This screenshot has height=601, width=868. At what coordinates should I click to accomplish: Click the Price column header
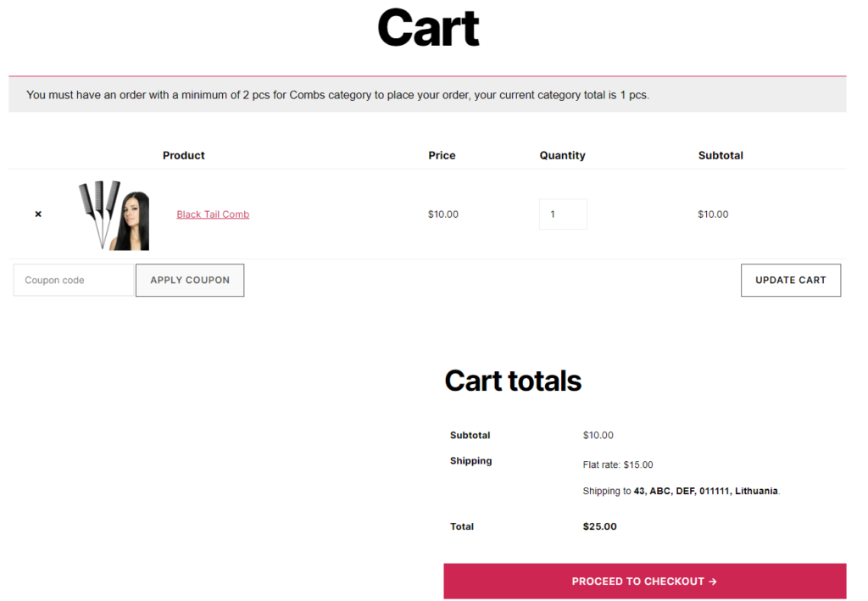pyautogui.click(x=442, y=155)
